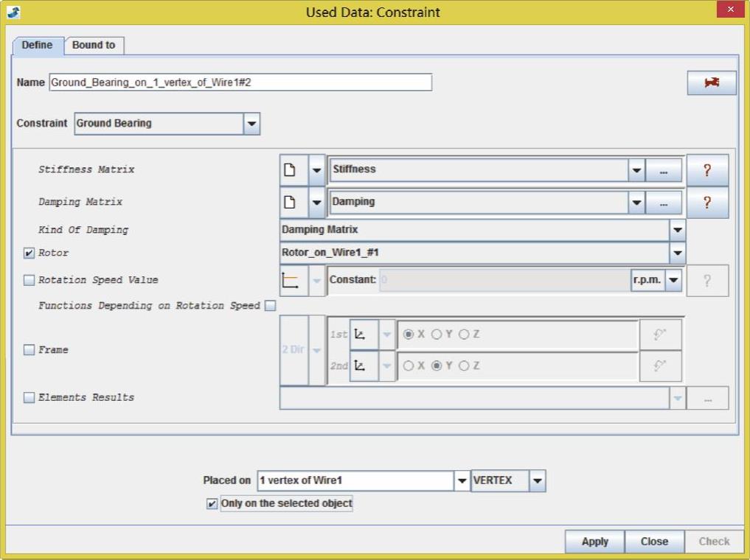
Task: Uncheck the Rotor checkbox
Action: pos(29,253)
